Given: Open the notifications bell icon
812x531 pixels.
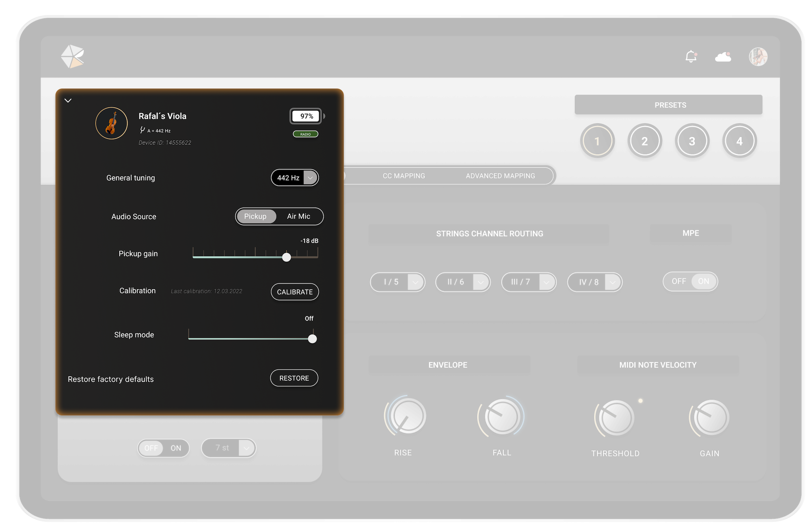Looking at the screenshot, I should [x=691, y=56].
